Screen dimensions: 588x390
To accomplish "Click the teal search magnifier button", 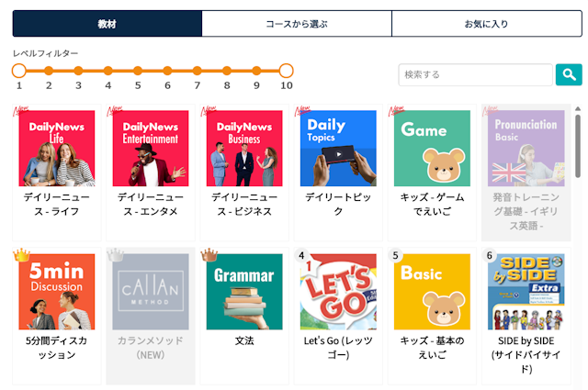I will point(569,74).
